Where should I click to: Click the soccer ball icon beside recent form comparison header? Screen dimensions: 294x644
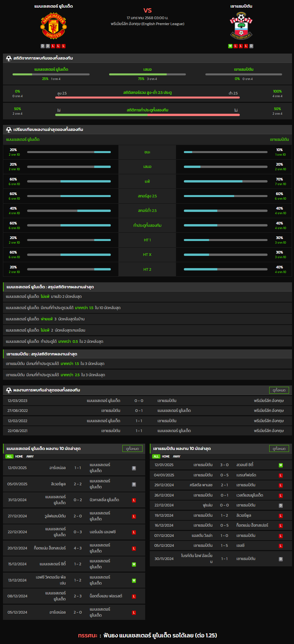9,130
